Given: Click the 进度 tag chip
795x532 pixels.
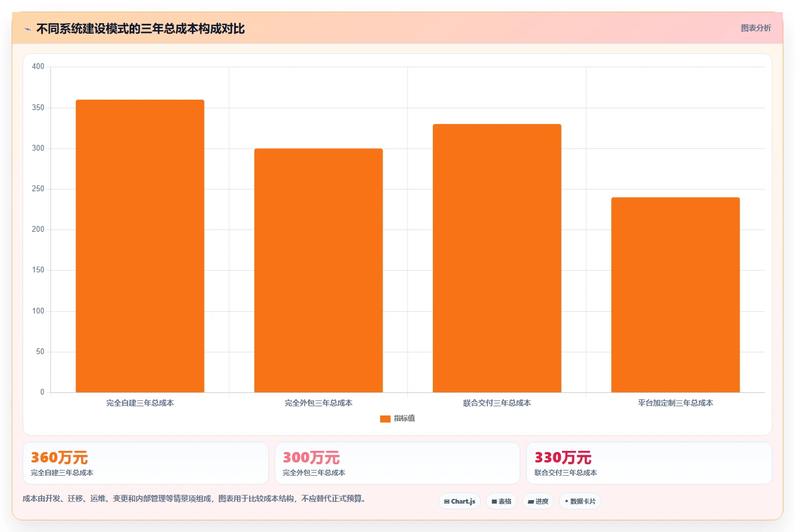Looking at the screenshot, I should pos(538,501).
